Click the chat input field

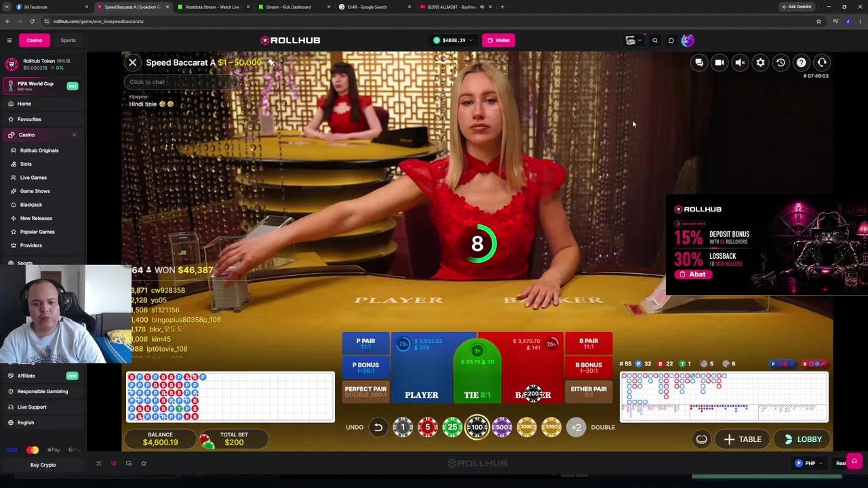pyautogui.click(x=180, y=82)
